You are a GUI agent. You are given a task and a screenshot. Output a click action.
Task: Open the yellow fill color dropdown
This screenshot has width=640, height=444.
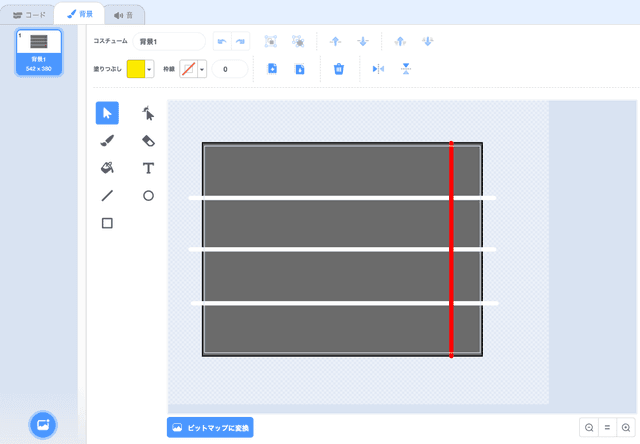pos(150,69)
